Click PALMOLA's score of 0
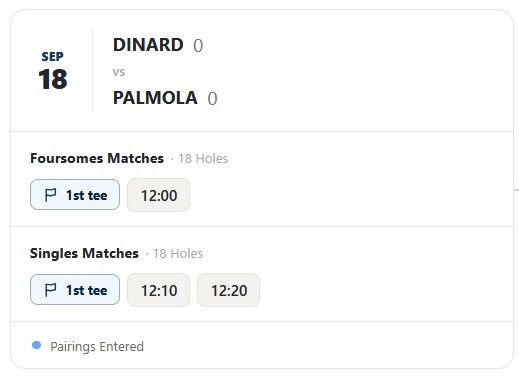This screenshot has height=379, width=519. click(212, 99)
